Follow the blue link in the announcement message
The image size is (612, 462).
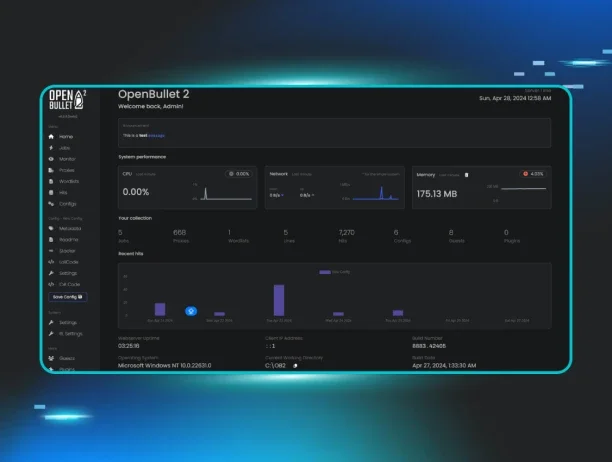point(157,135)
